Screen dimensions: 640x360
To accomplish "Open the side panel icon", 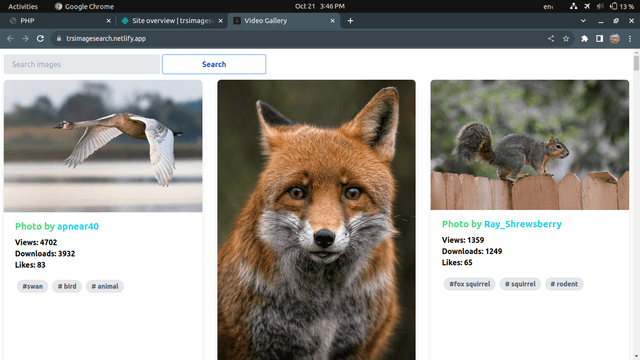I will (599, 38).
